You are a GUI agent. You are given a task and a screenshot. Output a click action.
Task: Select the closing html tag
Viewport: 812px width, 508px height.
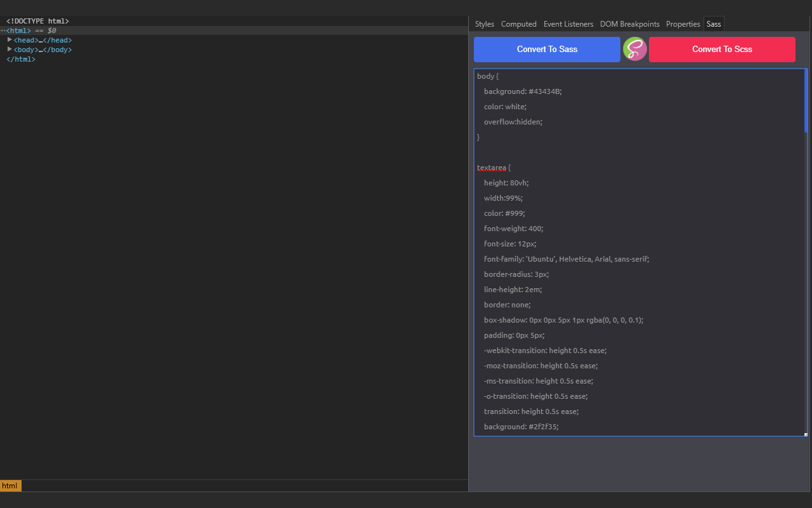(20, 58)
